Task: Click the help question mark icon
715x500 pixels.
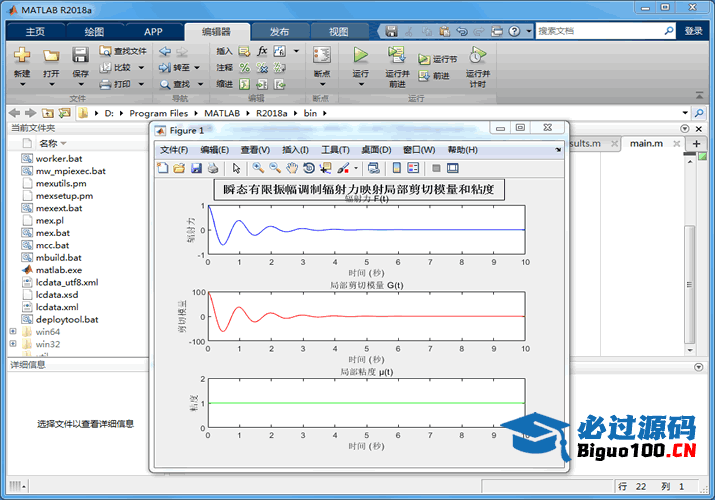Action: pos(514,31)
